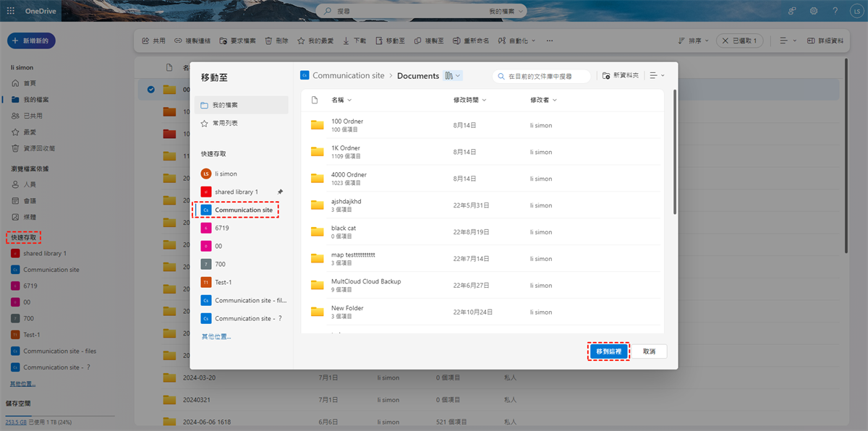The width and height of the screenshot is (868, 431).
Task: Click the 其他位置 link in dialog
Action: pos(216,336)
